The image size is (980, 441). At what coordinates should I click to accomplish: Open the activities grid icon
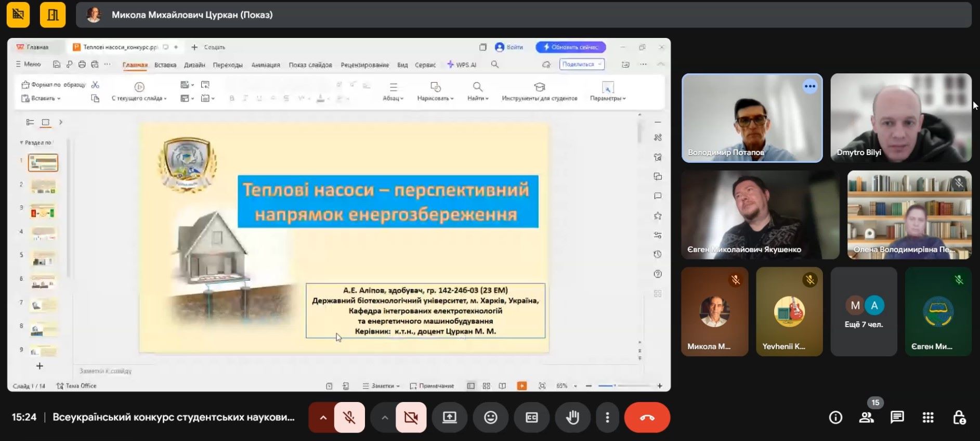tap(928, 418)
